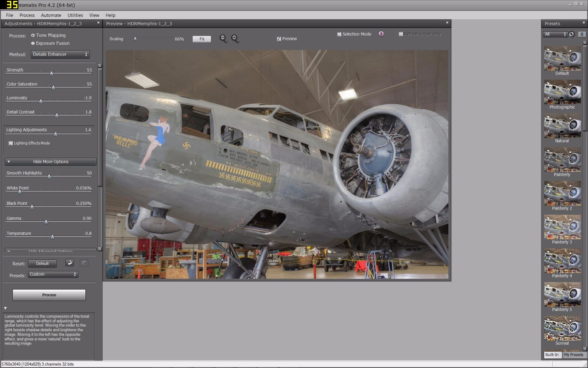Switch to the Built-In presets tab
Image resolution: width=588 pixels, height=368 pixels.
point(552,355)
